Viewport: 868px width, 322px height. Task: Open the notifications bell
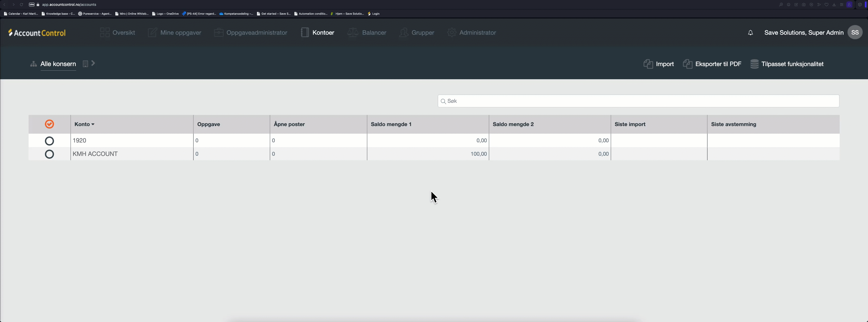pyautogui.click(x=750, y=33)
